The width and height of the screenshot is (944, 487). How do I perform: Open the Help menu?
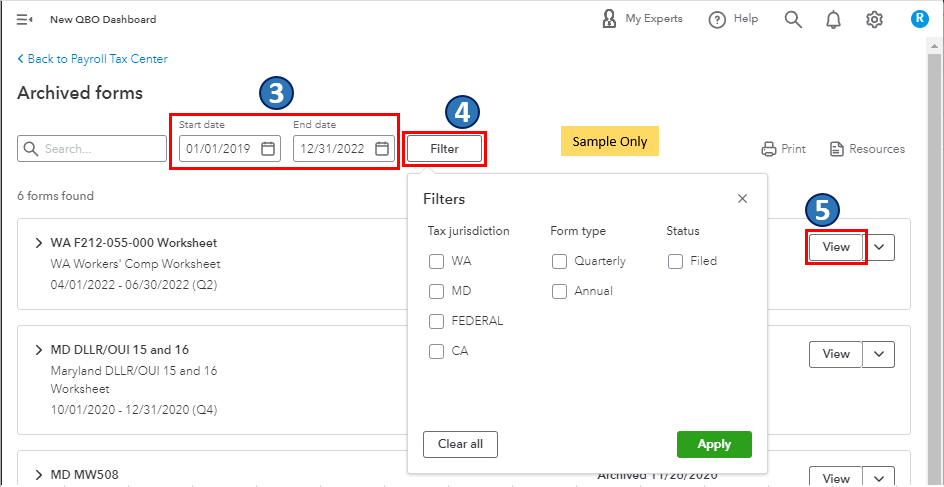click(x=733, y=20)
